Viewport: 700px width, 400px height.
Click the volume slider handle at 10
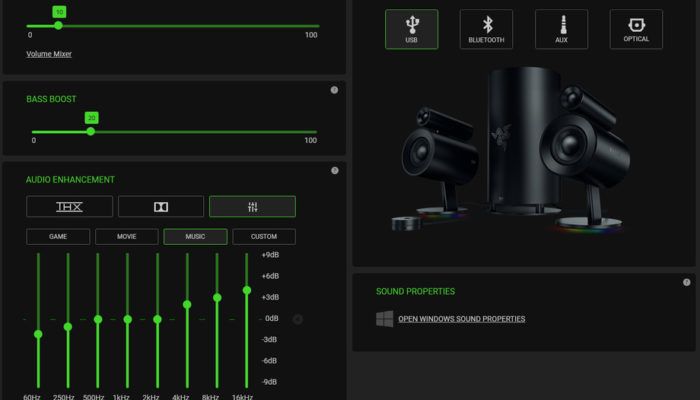point(58,25)
